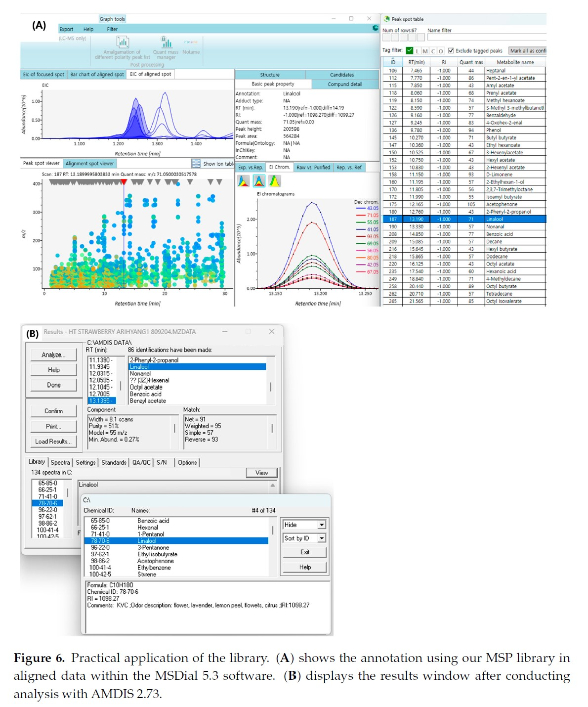This screenshot has width=588, height=707.
Task: Click the Load Results... button
Action: 53,442
